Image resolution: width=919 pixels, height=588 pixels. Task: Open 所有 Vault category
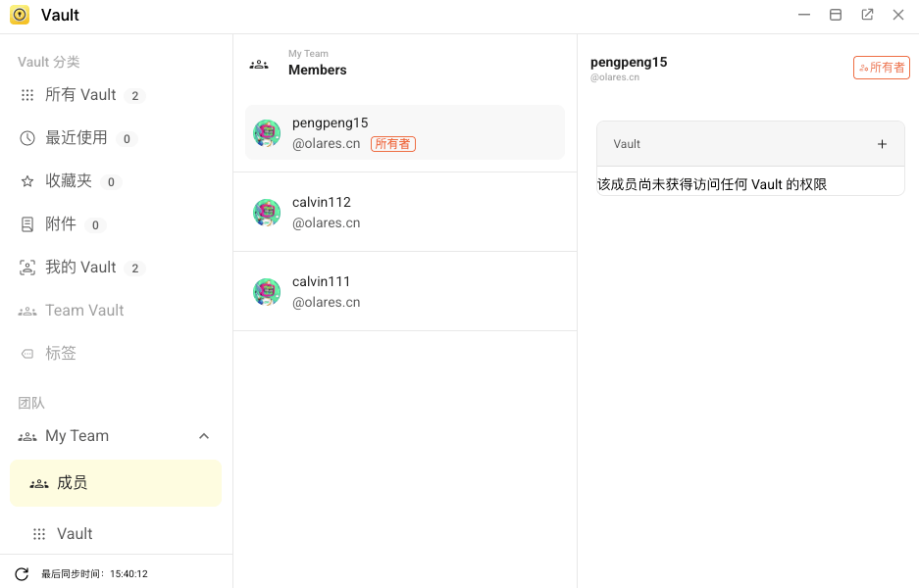[80, 95]
